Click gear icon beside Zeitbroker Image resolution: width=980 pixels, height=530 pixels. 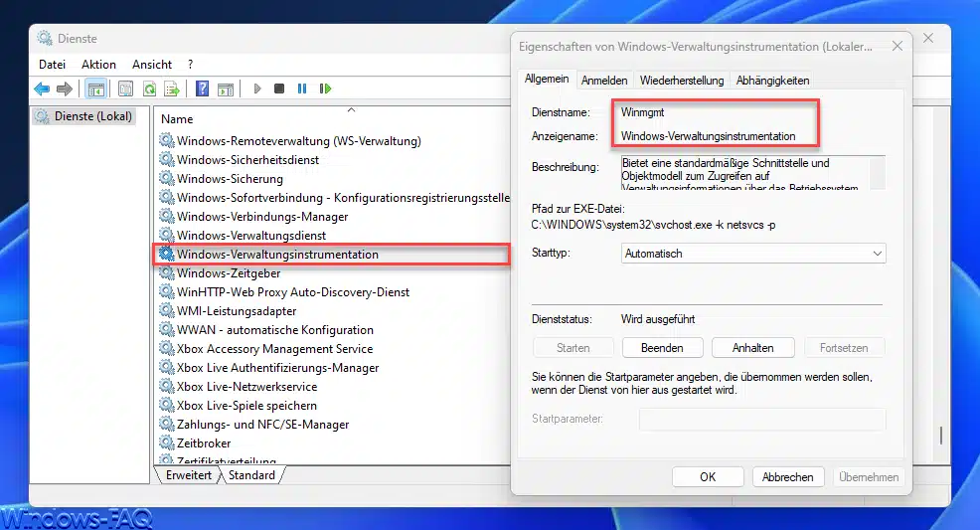[166, 442]
